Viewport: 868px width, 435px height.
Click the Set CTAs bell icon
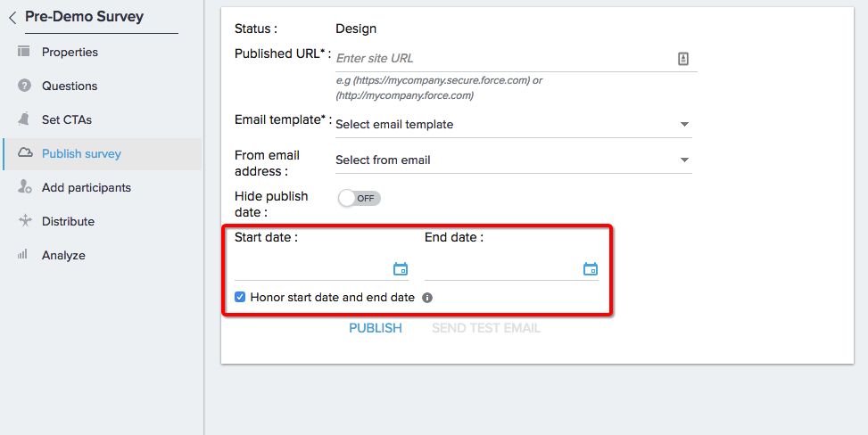click(x=23, y=119)
